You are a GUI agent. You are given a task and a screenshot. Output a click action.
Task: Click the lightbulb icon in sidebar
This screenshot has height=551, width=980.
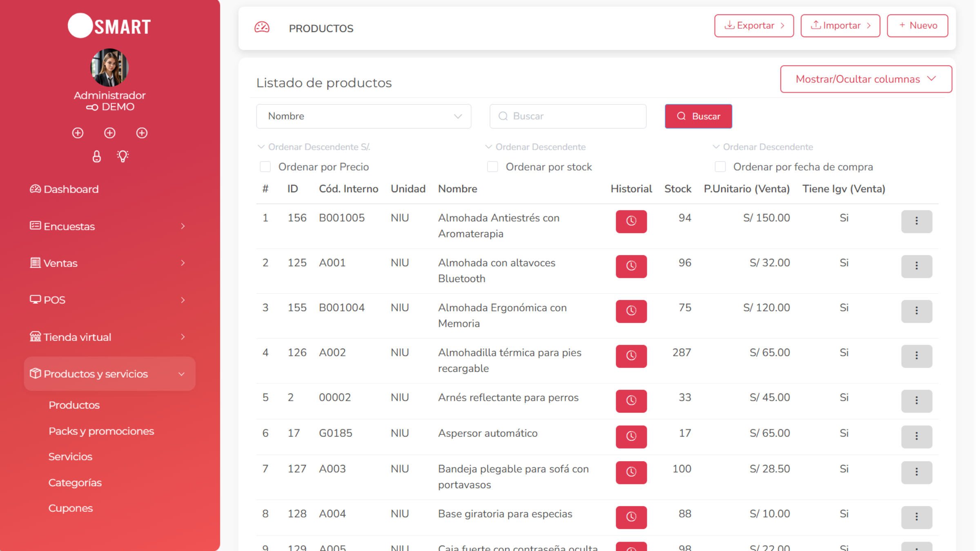click(x=122, y=156)
